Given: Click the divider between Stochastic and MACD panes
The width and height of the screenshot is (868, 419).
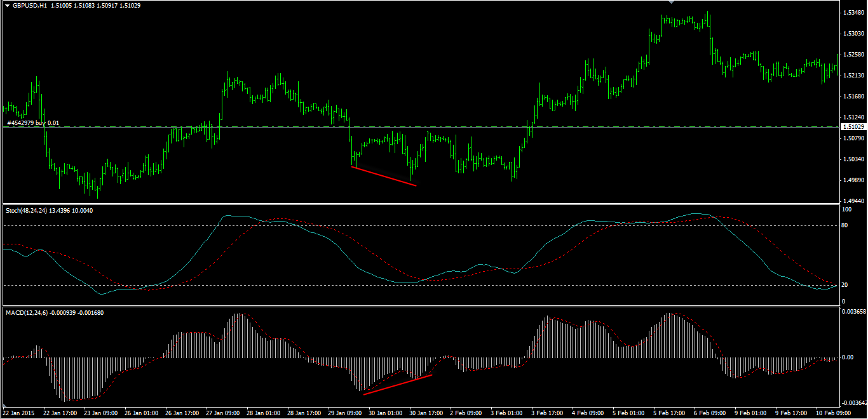Looking at the screenshot, I should coord(419,307).
